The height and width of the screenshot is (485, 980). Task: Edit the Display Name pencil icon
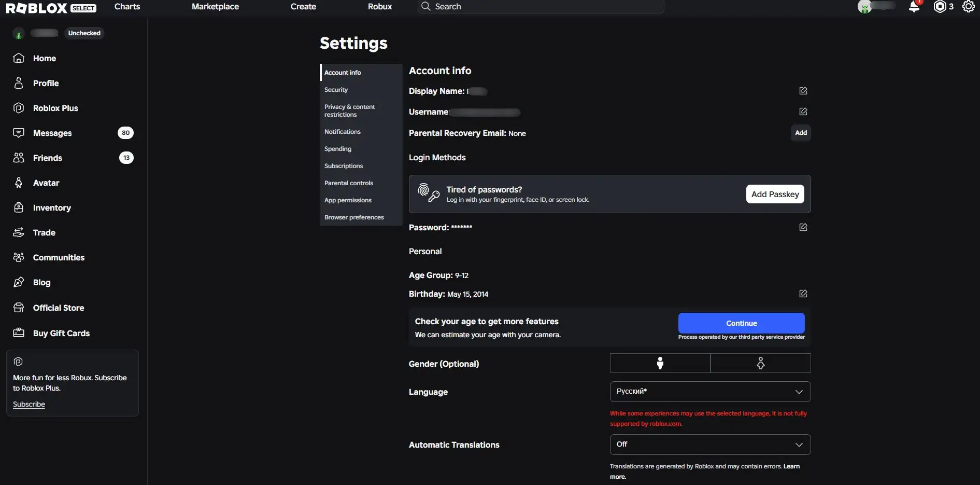click(x=803, y=91)
